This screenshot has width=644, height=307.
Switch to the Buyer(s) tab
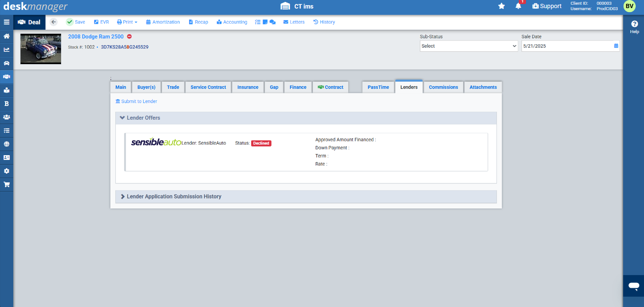tap(146, 87)
